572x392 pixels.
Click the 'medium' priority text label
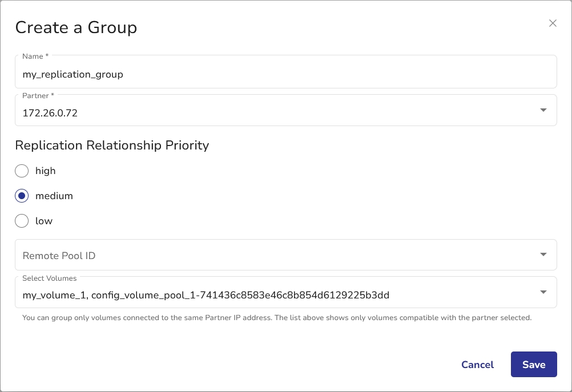(x=54, y=196)
